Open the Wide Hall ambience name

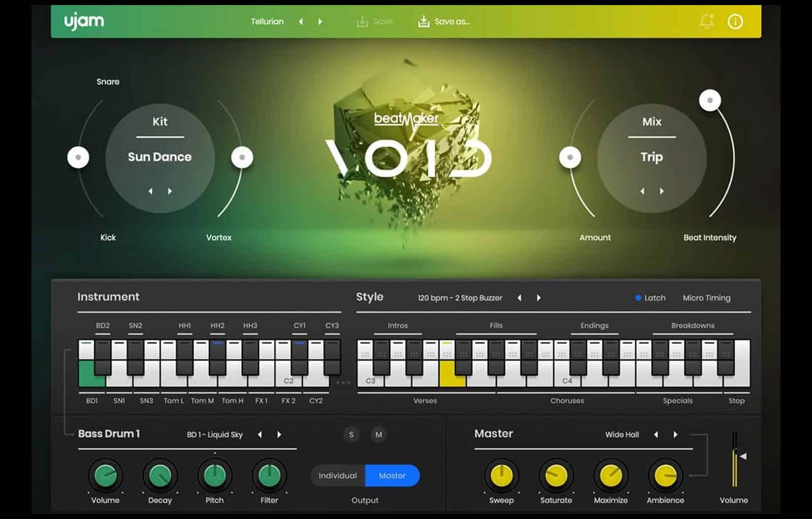pos(622,435)
